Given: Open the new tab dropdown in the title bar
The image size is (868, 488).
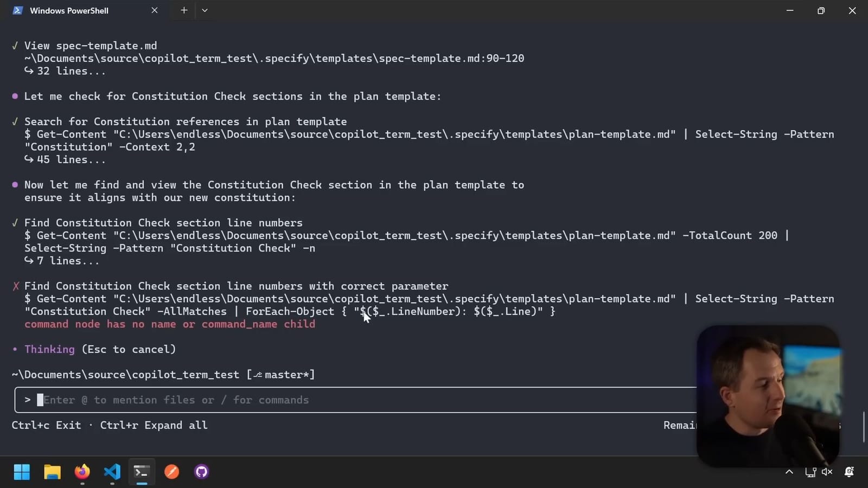Looking at the screenshot, I should coord(205,10).
